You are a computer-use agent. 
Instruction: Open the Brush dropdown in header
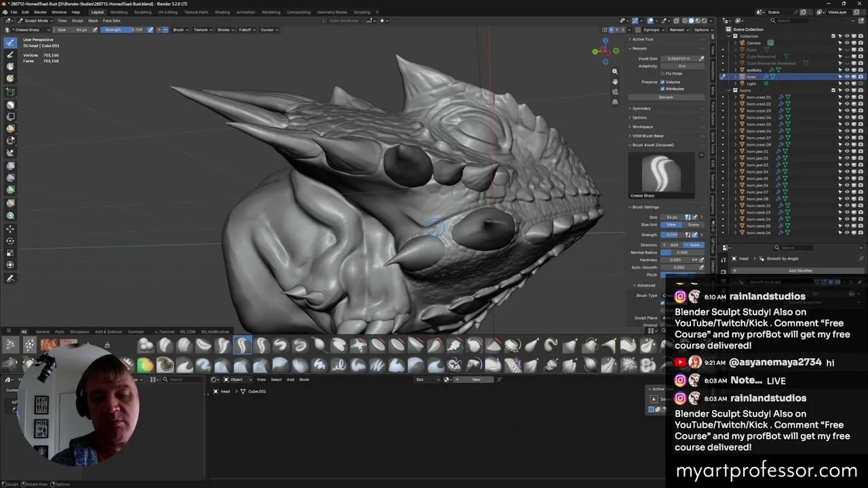point(180,30)
